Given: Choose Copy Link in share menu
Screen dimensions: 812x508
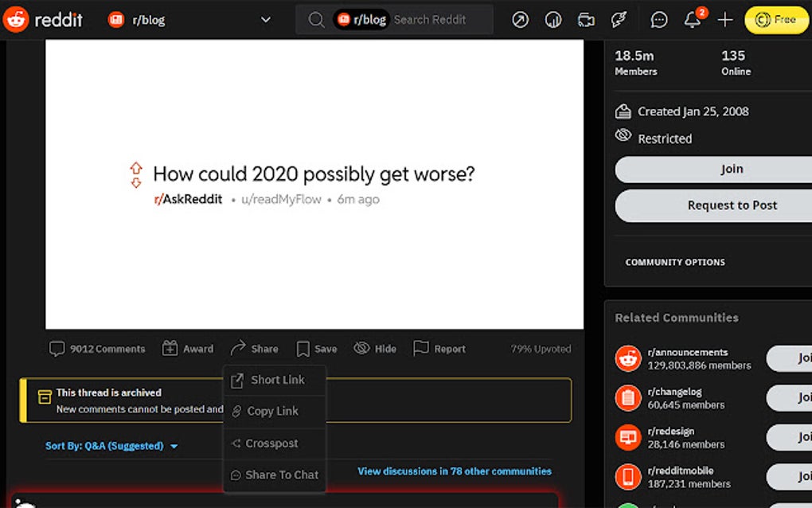Looking at the screenshot, I should tap(275, 411).
